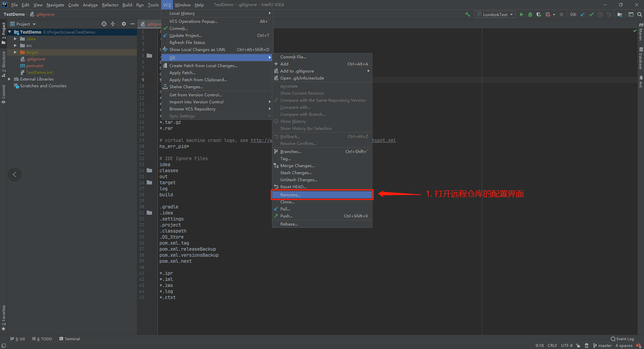Start debugging with the green bug icon

click(530, 14)
